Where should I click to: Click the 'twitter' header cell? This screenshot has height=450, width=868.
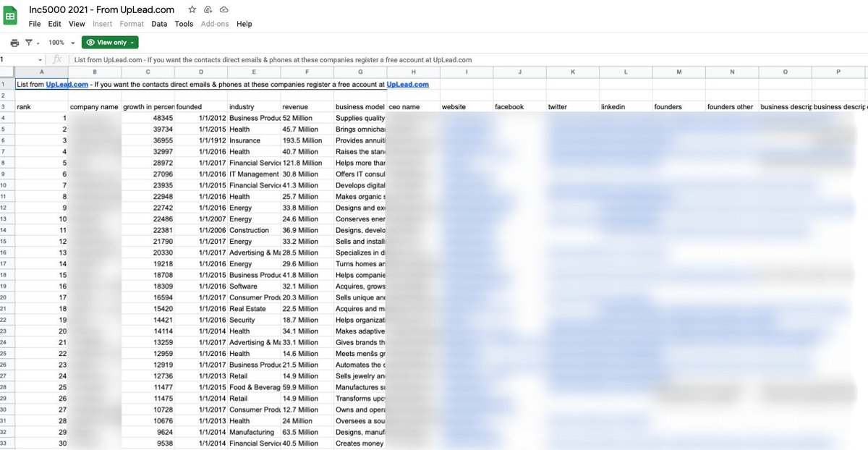click(x=573, y=106)
